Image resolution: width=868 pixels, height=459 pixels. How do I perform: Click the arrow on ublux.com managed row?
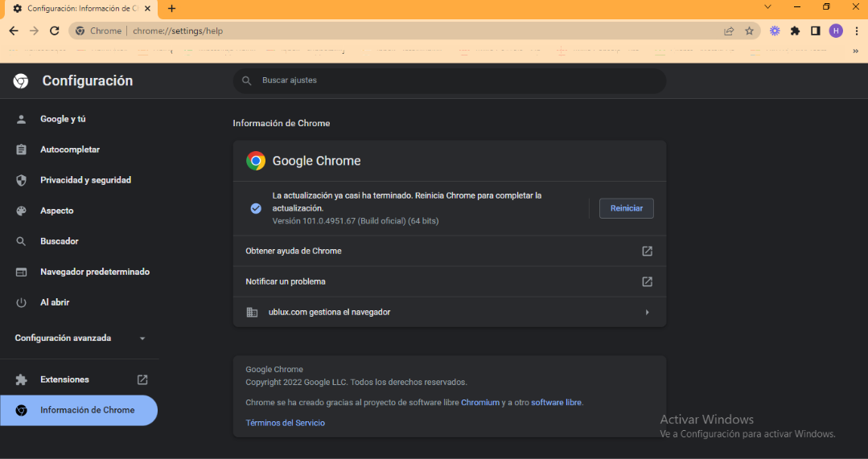647,313
